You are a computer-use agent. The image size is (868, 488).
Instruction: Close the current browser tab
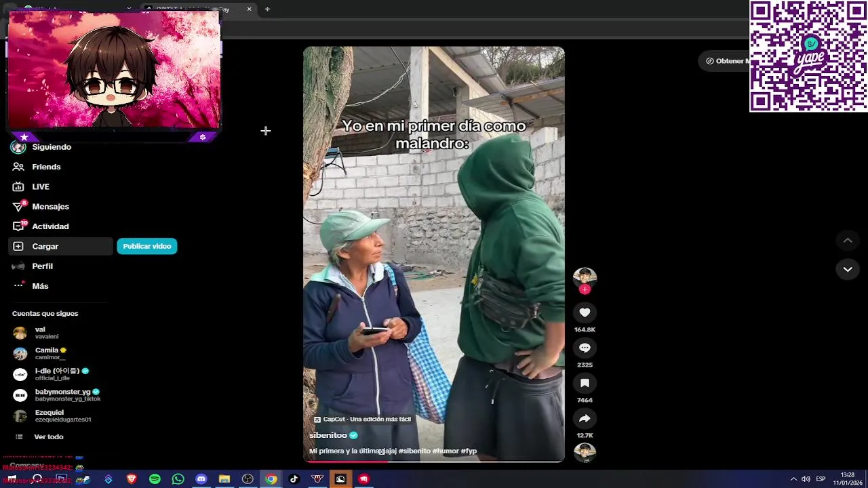tap(249, 9)
